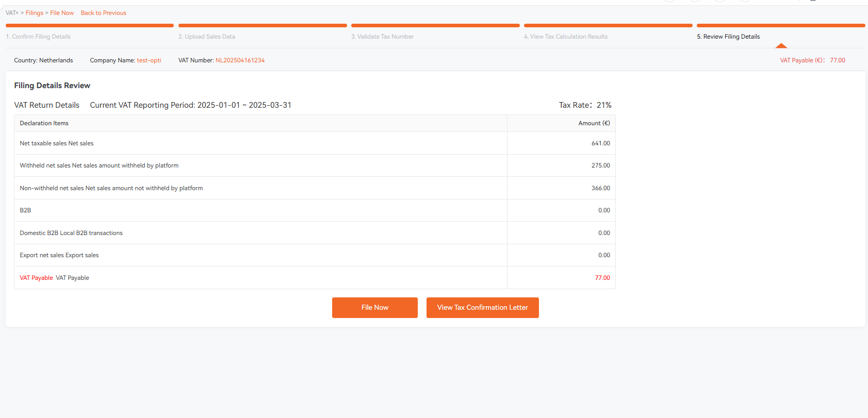Screen dimensions: 868x418
Task: Click red VAT Payable row label
Action: pos(36,278)
